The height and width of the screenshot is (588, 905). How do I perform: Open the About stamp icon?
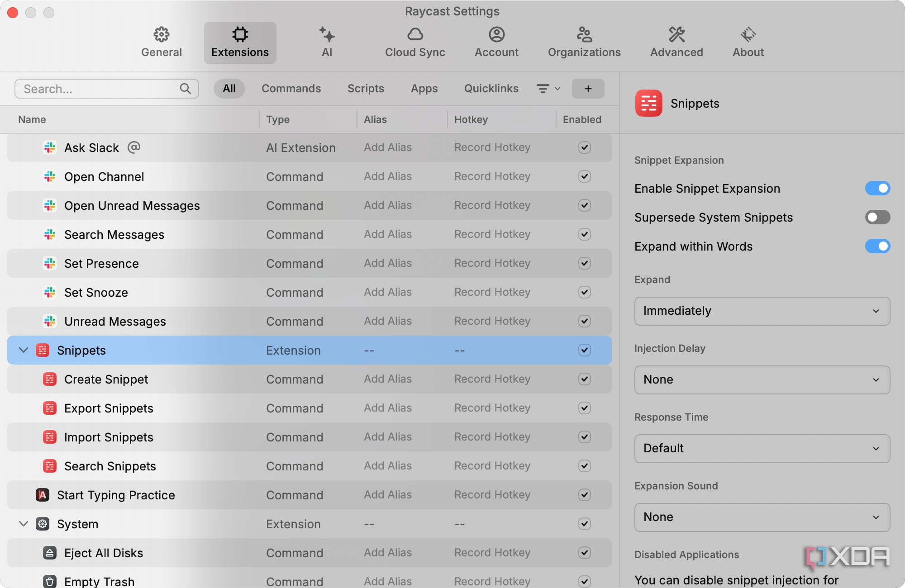pyautogui.click(x=748, y=34)
